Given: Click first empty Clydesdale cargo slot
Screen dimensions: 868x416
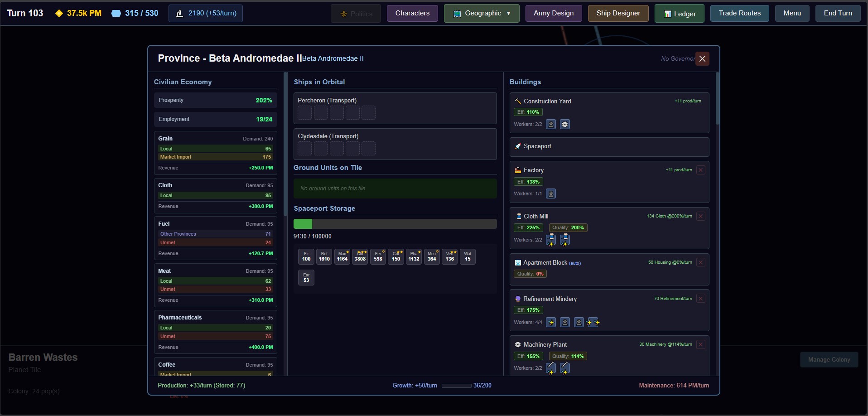Looking at the screenshot, I should pyautogui.click(x=305, y=148).
